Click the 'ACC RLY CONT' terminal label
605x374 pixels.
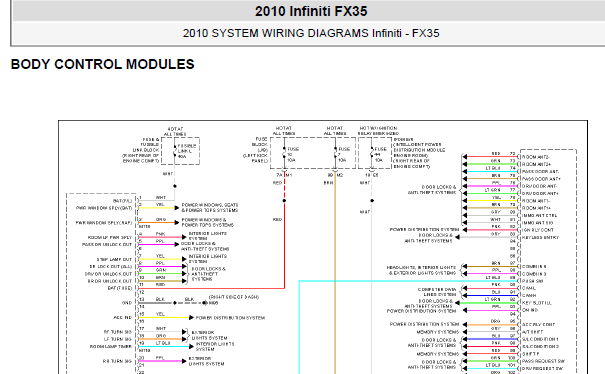tap(537, 325)
